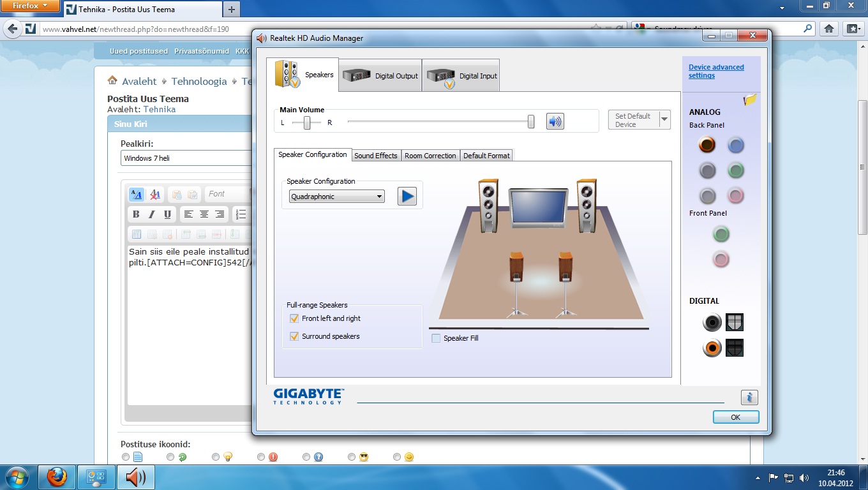The width and height of the screenshot is (868, 490).
Task: Open Uued postitused forum link
Action: (138, 51)
